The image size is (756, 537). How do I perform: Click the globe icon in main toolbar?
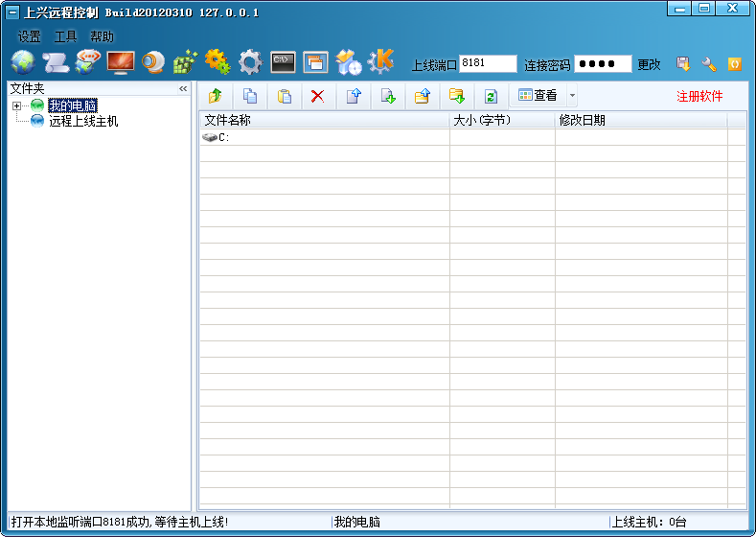tap(22, 63)
